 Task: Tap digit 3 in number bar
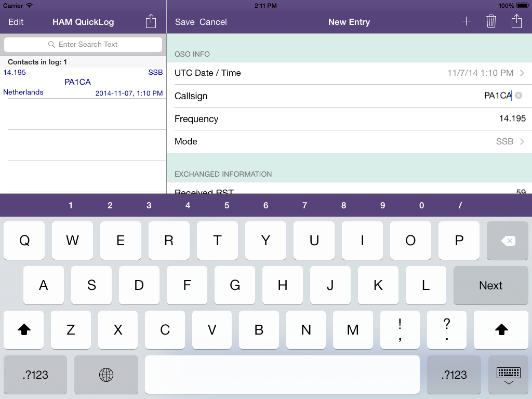149,205
